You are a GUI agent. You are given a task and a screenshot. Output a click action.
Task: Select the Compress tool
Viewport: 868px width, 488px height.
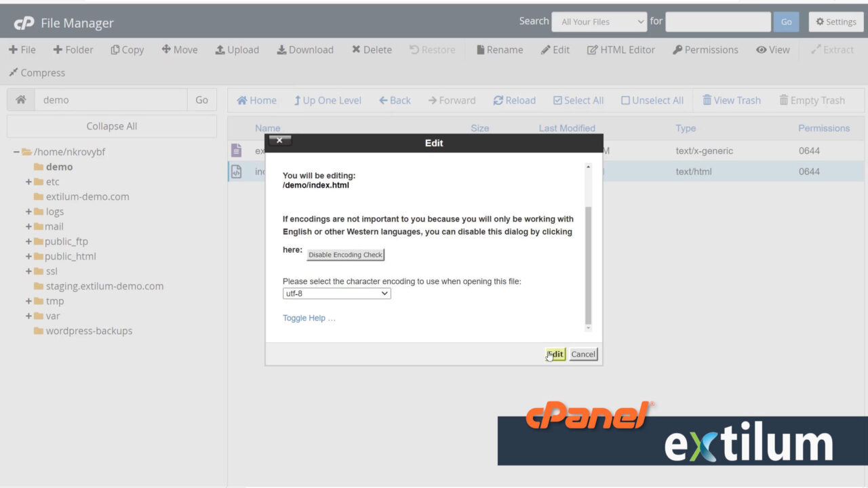point(37,73)
